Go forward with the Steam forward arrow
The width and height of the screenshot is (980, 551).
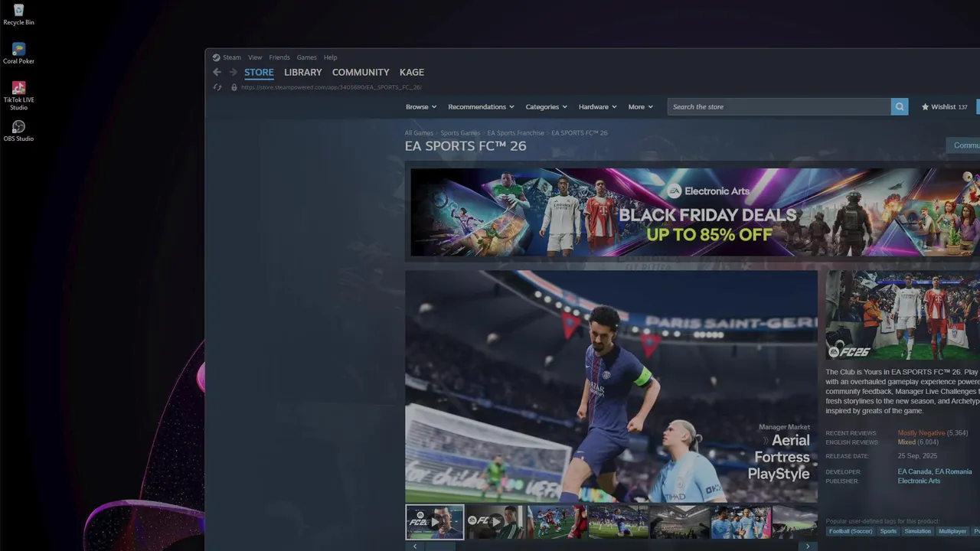pyautogui.click(x=233, y=72)
